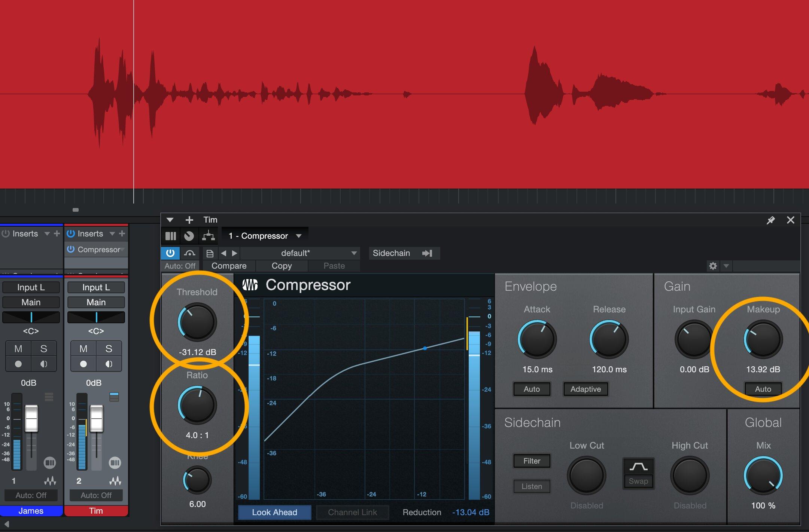
Task: Toggle Channel Link
Action: click(352, 513)
